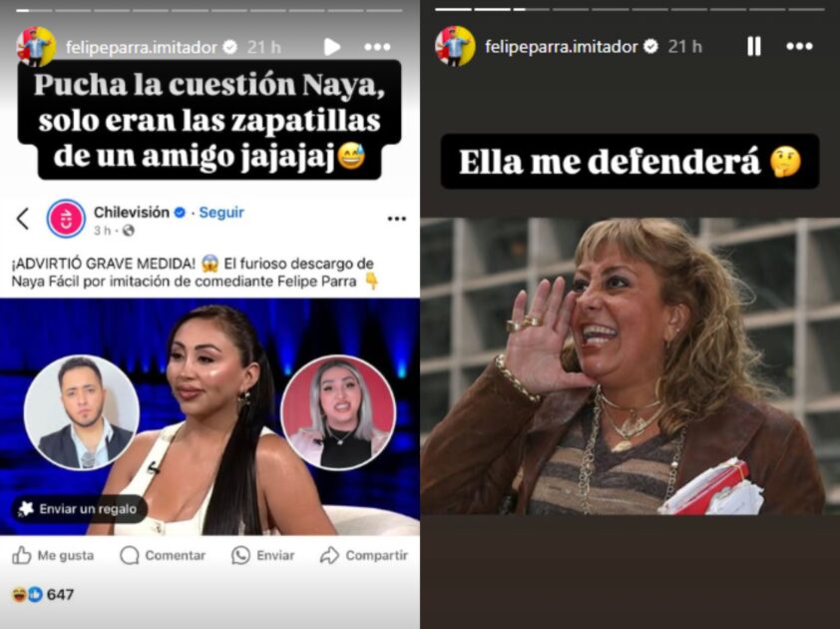Click the left story's first progress segment

34,10
